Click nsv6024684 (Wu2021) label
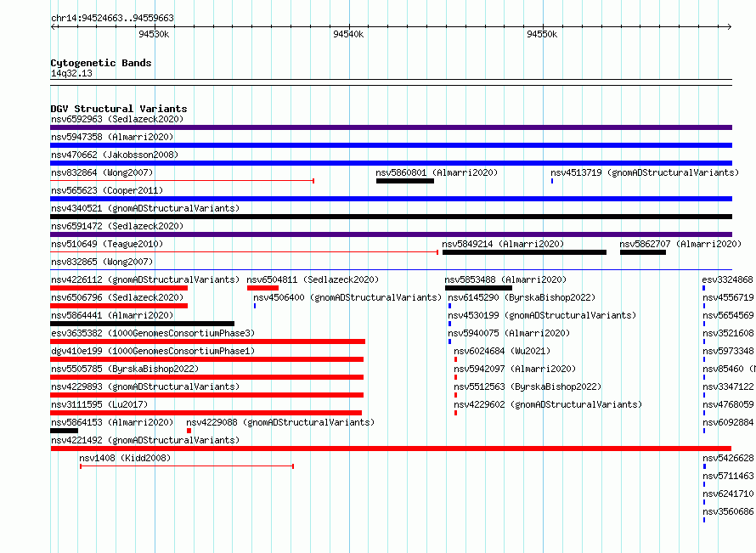Screen dimensions: 756x553 click(502, 351)
